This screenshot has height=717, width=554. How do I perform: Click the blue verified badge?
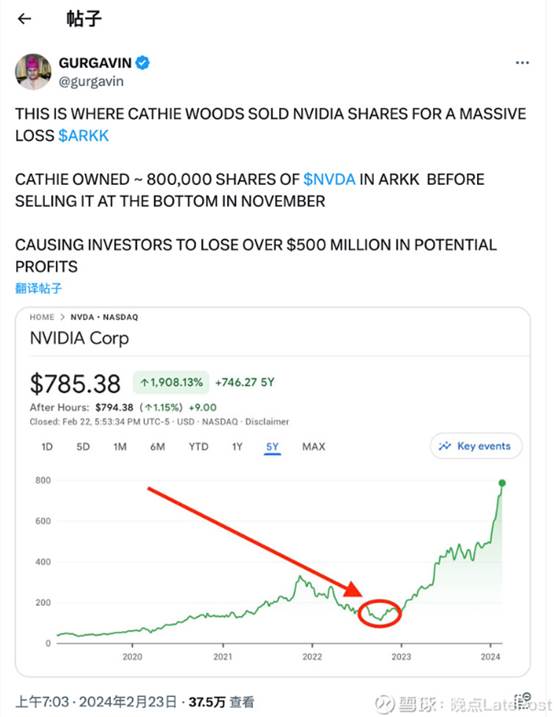pos(143,63)
